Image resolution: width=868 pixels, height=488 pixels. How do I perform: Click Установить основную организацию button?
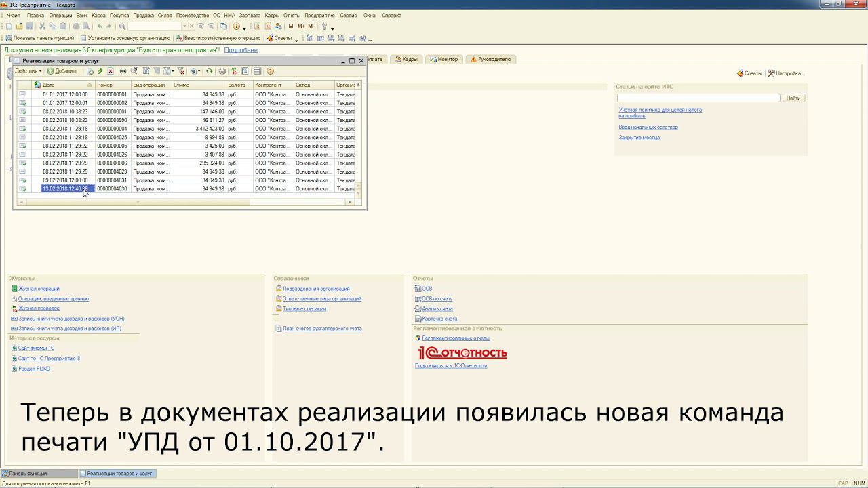126,38
